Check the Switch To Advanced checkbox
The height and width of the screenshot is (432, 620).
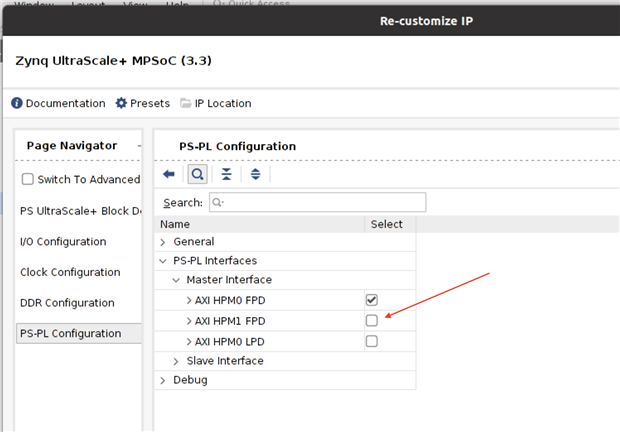pos(28,179)
